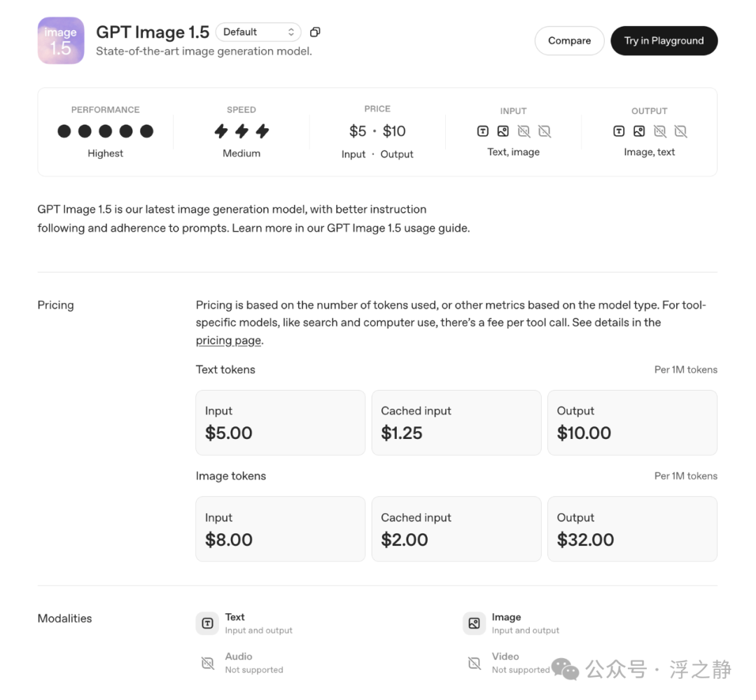
Task: Click the text input icon under INPUT
Action: click(x=482, y=131)
